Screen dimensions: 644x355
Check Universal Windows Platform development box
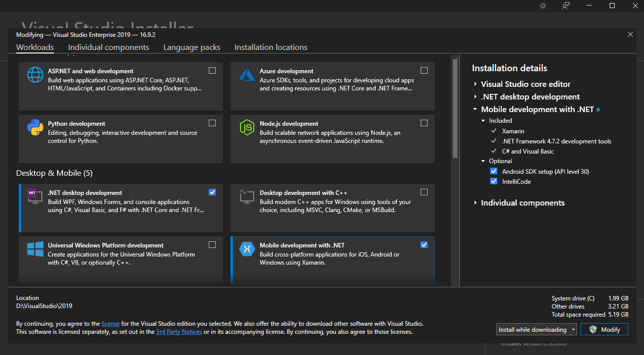click(212, 244)
